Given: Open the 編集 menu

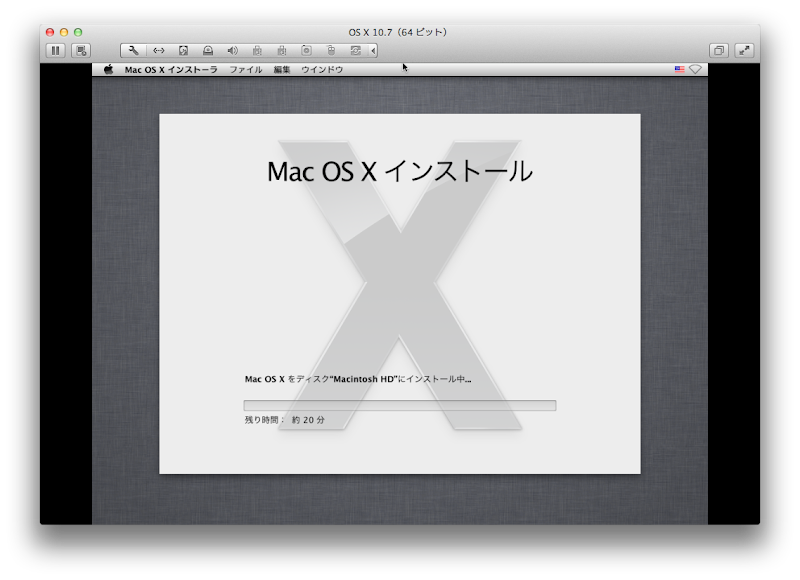Looking at the screenshot, I should 282,69.
